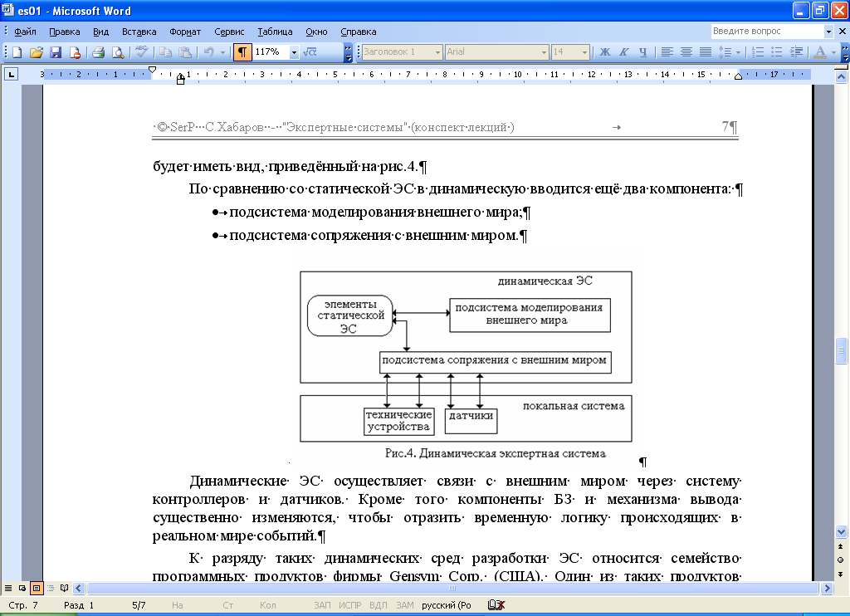The width and height of the screenshot is (850, 616).
Task: Expand standard toolbar options chevron
Action: (348, 52)
